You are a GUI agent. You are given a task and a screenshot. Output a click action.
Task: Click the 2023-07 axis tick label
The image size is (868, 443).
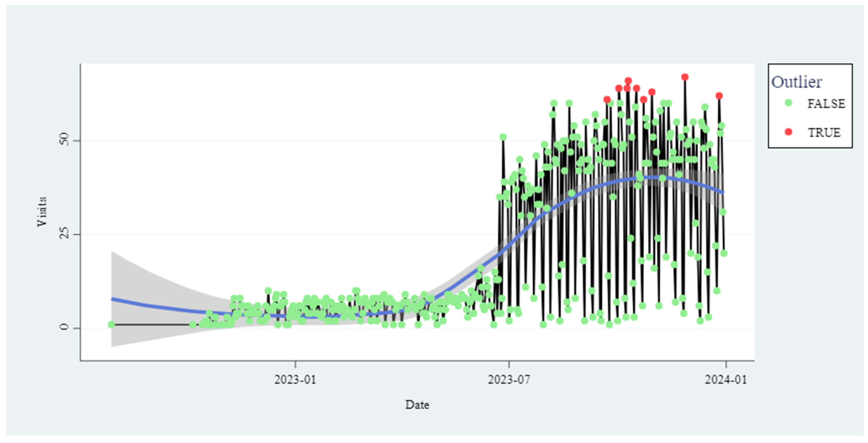tap(509, 380)
